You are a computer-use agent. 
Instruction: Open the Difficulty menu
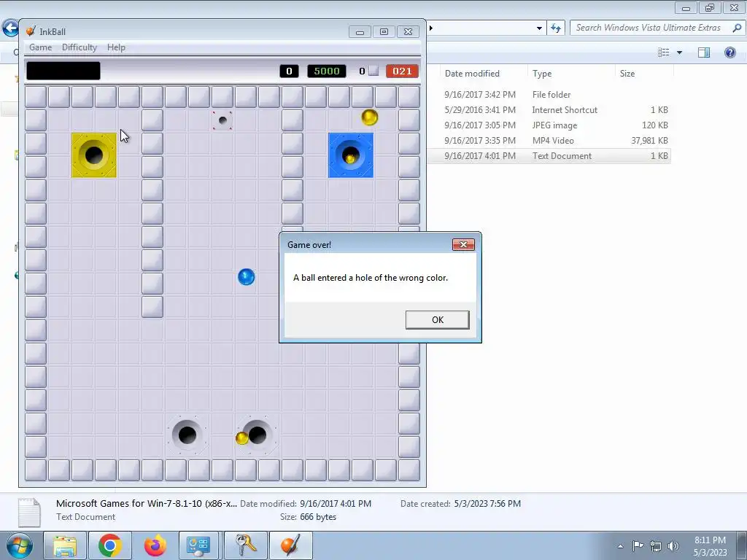click(x=79, y=47)
